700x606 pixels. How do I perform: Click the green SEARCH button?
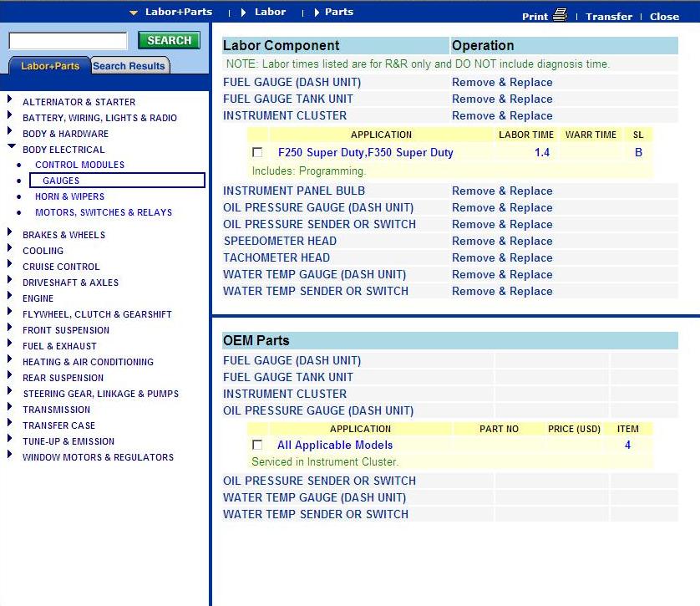(169, 40)
